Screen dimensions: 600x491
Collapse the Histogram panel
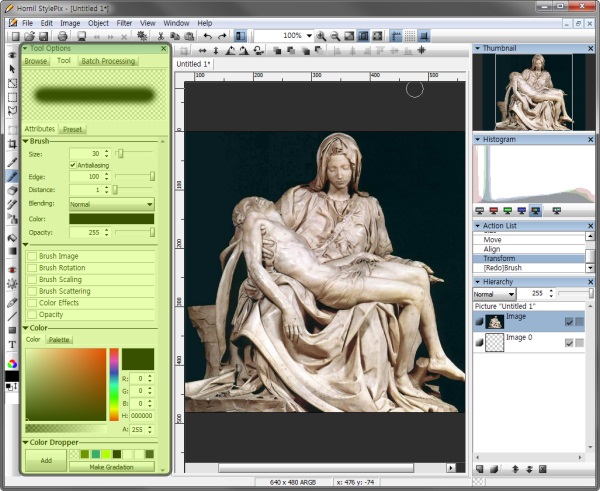(x=478, y=140)
